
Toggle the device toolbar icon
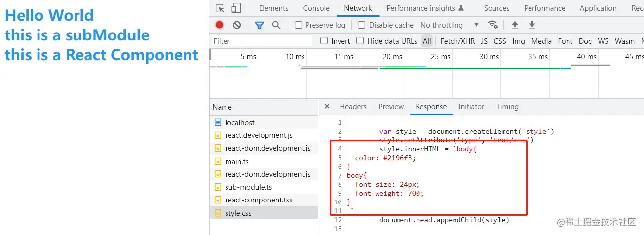(x=236, y=8)
